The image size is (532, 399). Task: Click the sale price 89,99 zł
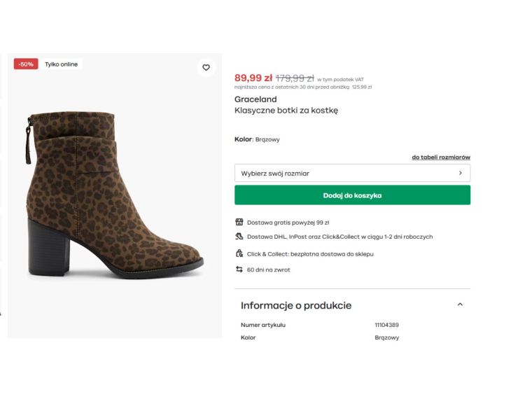point(253,78)
